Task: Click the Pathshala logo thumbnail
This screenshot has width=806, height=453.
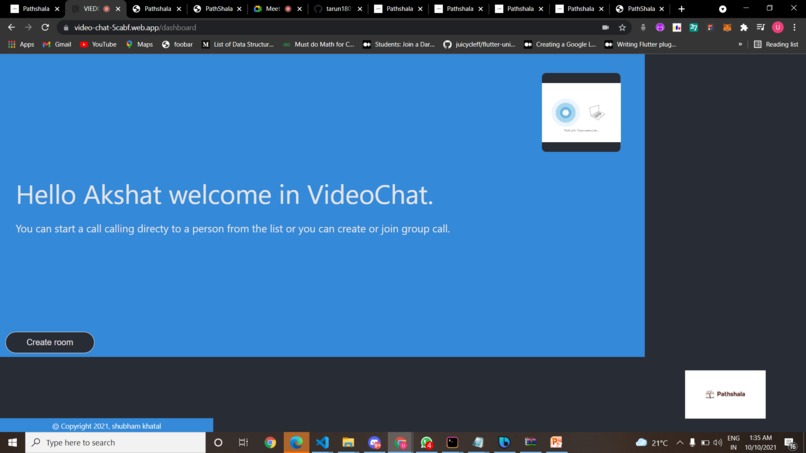Action: pos(725,394)
